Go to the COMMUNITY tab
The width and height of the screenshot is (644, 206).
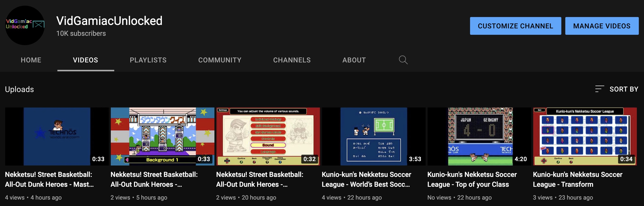pos(220,60)
